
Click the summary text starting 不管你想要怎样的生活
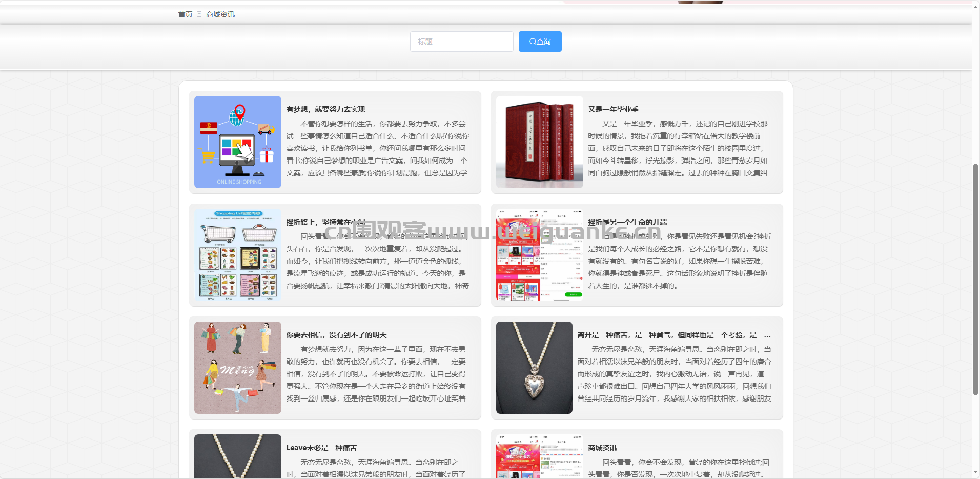(378, 148)
